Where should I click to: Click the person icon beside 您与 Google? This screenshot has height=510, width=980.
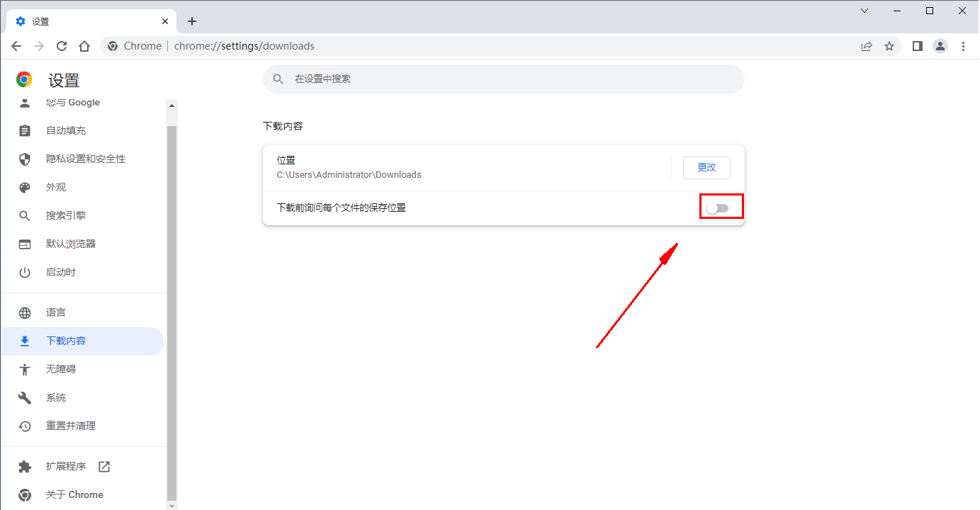(x=25, y=103)
